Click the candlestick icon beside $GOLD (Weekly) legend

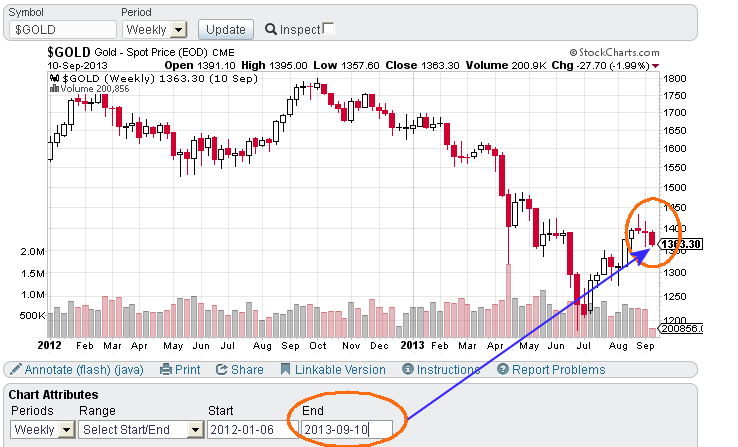(x=54, y=78)
